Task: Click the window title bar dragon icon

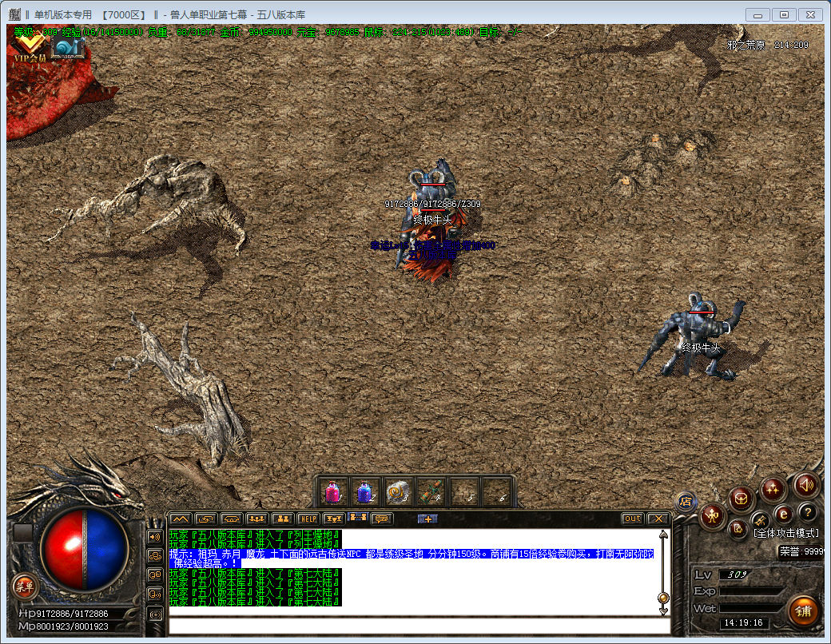Action: (15, 14)
